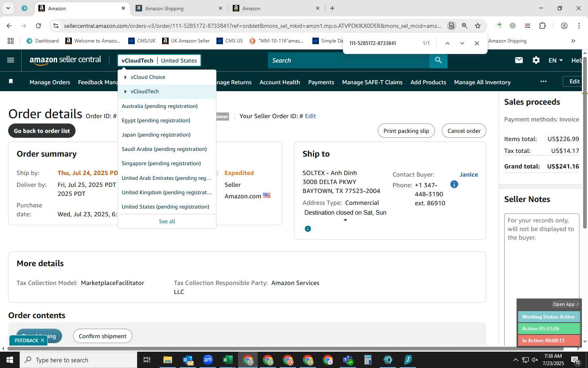Go to next find-in-page match
Viewport: 588px width, 368px height.
coord(462,43)
